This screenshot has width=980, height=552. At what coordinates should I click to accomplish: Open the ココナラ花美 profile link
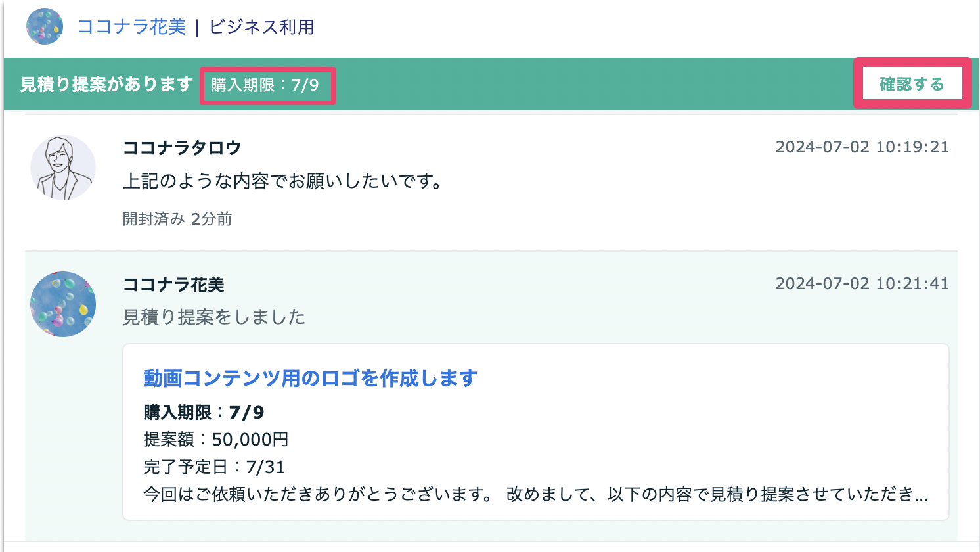(131, 28)
